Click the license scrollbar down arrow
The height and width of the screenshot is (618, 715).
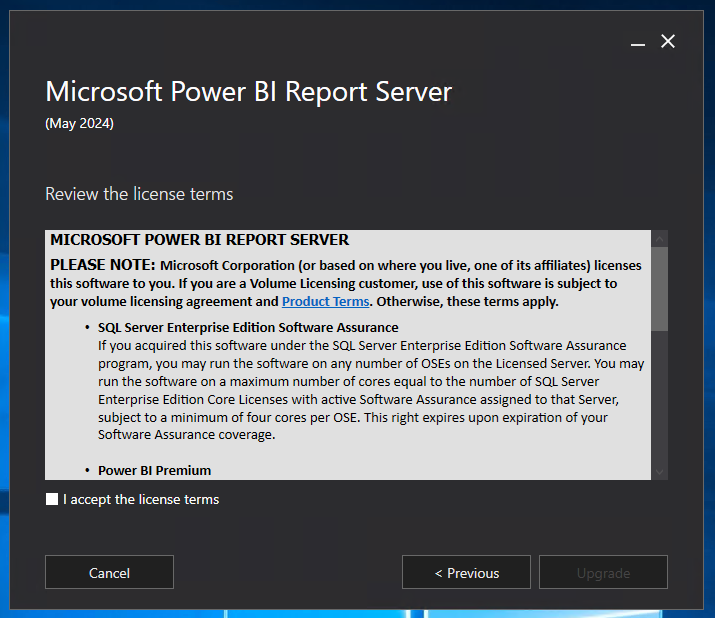659,472
